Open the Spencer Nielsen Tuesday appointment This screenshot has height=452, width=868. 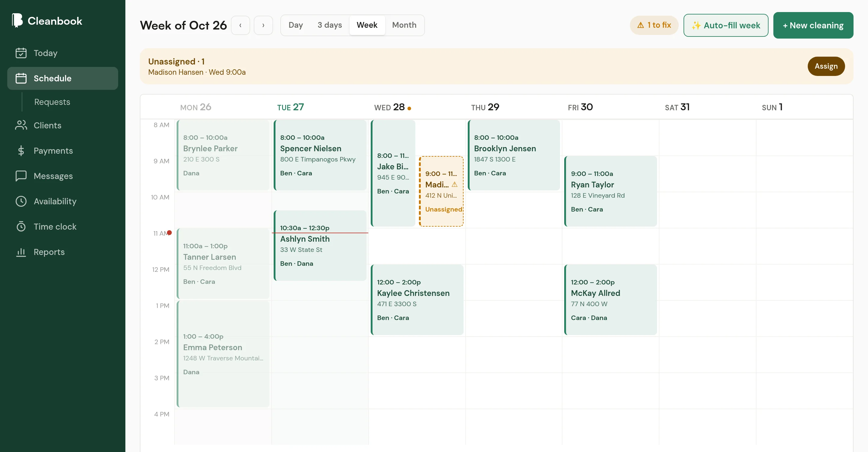click(320, 155)
